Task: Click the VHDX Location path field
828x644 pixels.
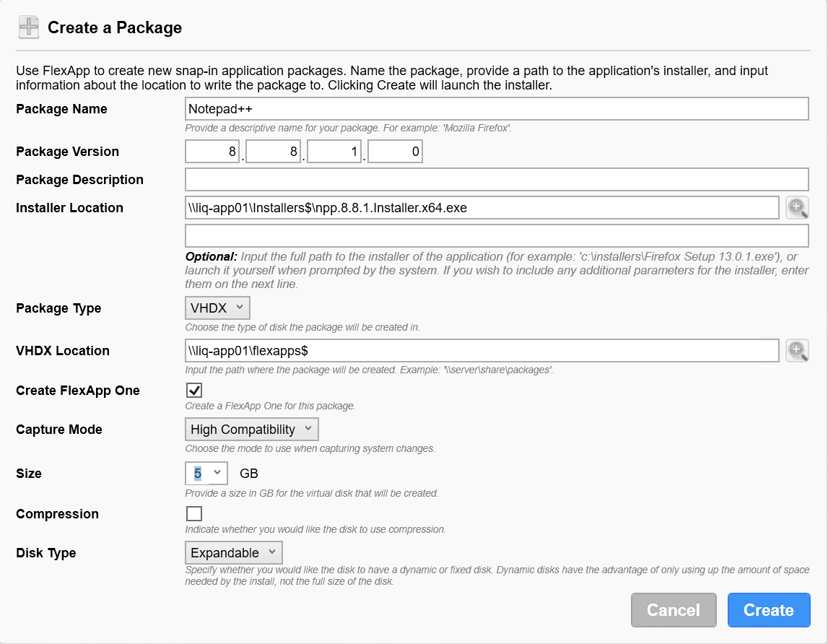Action: [481, 351]
